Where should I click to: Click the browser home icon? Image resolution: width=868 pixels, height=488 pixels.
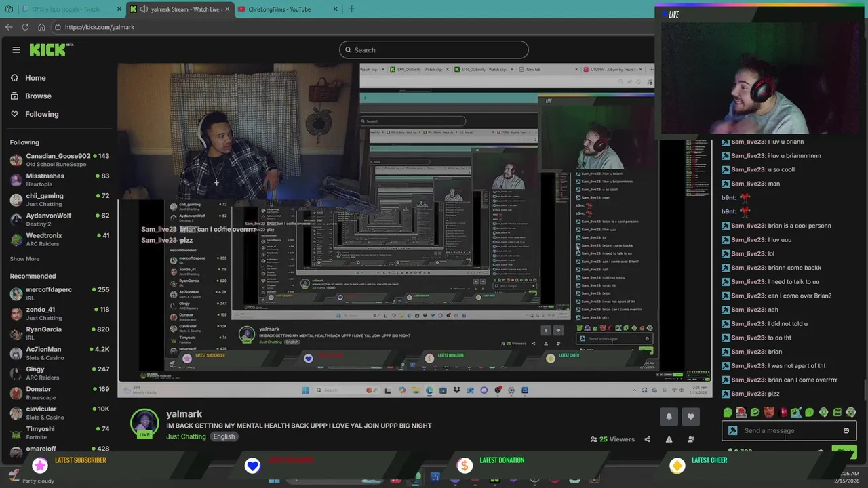click(41, 27)
